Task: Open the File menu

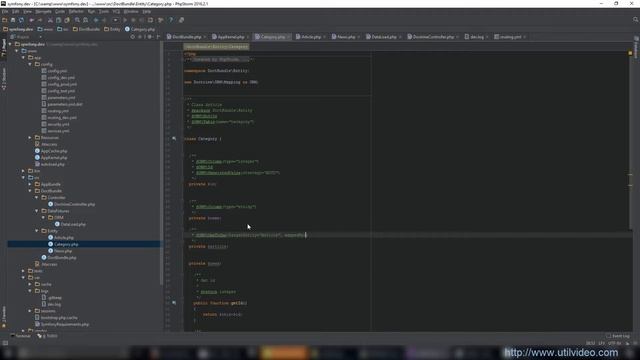Action: pyautogui.click(x=5, y=11)
